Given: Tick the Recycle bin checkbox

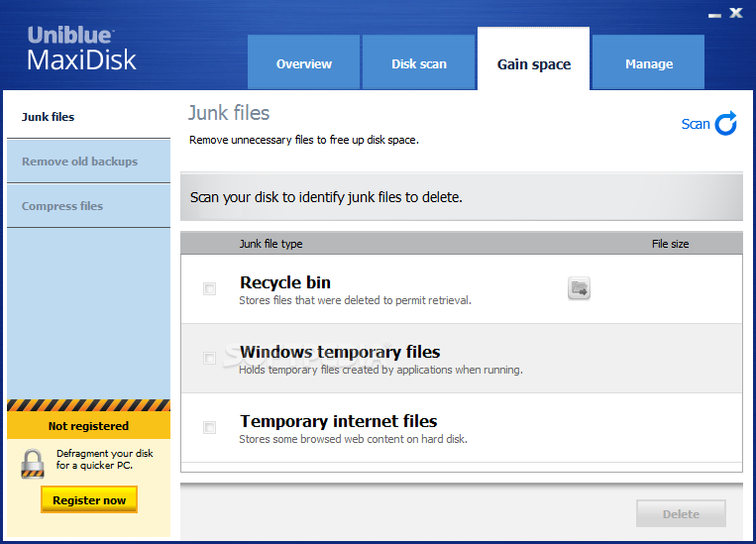Looking at the screenshot, I should 209,289.
